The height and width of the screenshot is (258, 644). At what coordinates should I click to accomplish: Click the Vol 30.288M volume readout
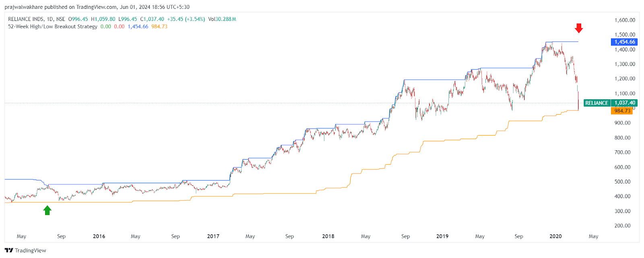222,19
